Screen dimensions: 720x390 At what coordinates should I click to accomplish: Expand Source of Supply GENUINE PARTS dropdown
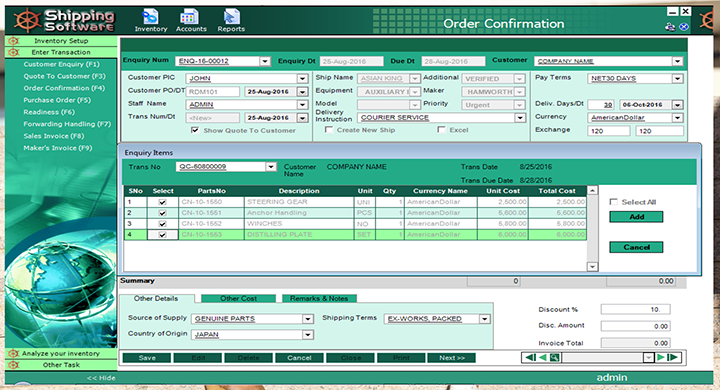pos(308,319)
